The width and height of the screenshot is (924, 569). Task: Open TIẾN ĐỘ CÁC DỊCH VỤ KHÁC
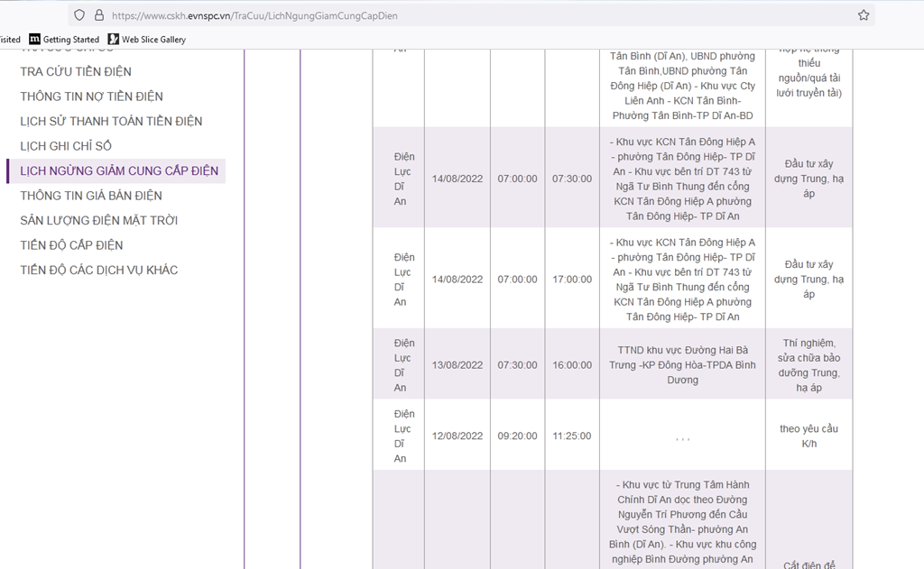[x=99, y=270]
